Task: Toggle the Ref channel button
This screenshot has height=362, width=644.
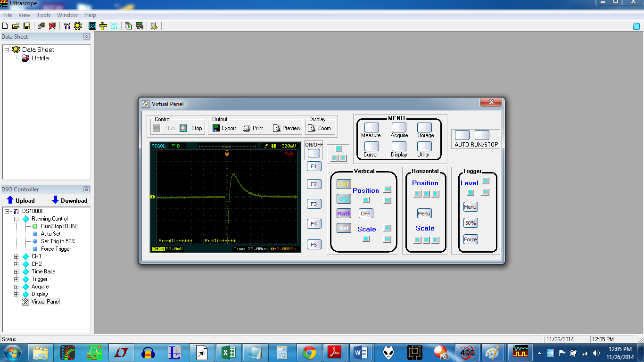Action: pos(344,228)
